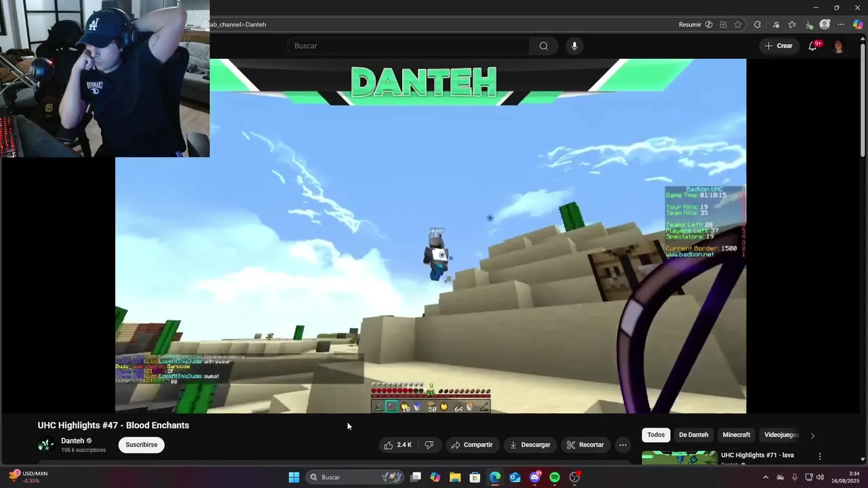Click the taskbar Buscar search box
Image resolution: width=868 pixels, height=488 pixels.
tap(355, 477)
